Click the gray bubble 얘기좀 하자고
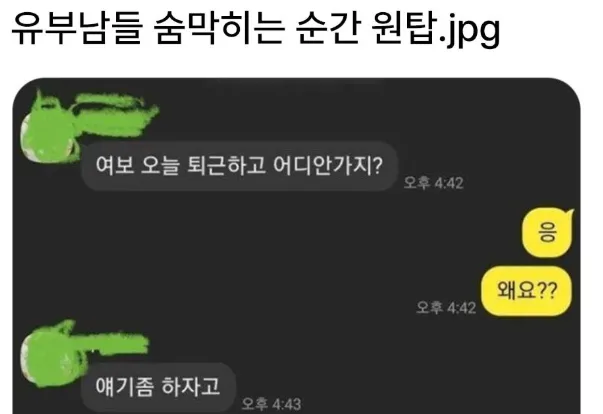 158,387
